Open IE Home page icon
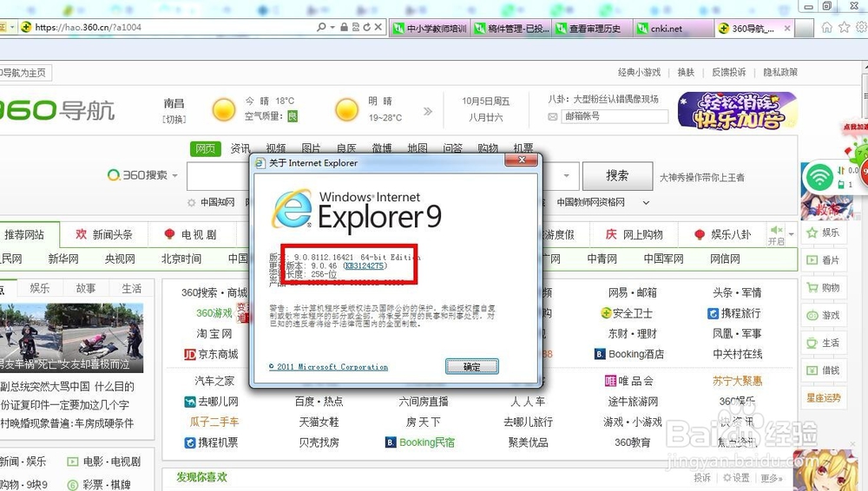868x491 pixels. point(826,27)
